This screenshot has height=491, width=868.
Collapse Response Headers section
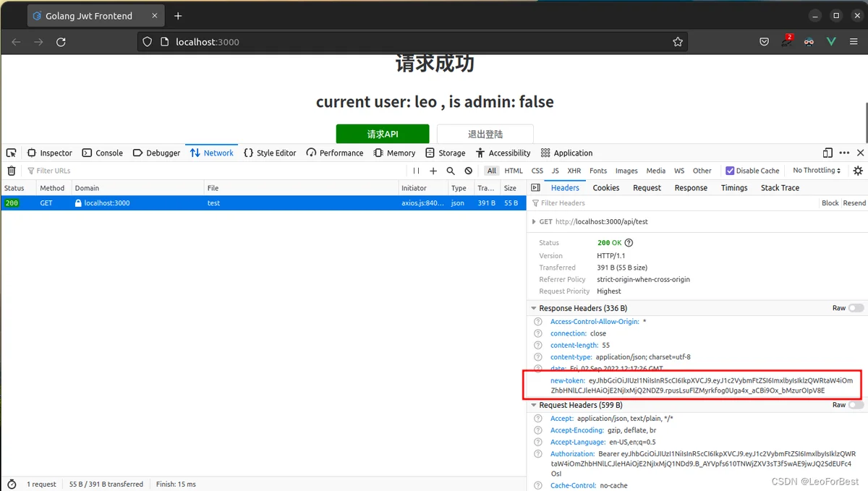(x=534, y=308)
